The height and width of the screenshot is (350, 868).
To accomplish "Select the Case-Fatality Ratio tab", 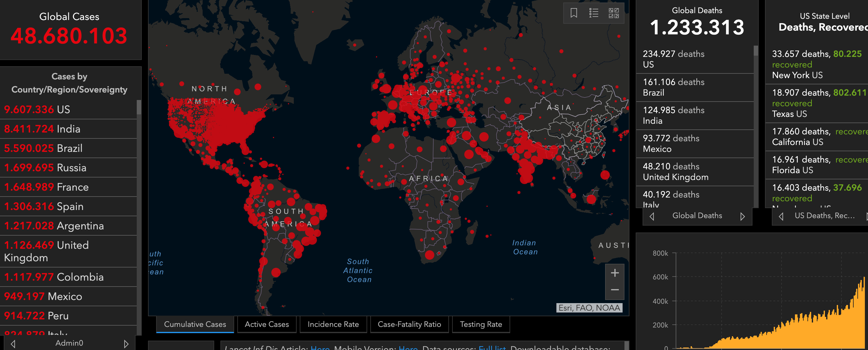I will (x=409, y=324).
